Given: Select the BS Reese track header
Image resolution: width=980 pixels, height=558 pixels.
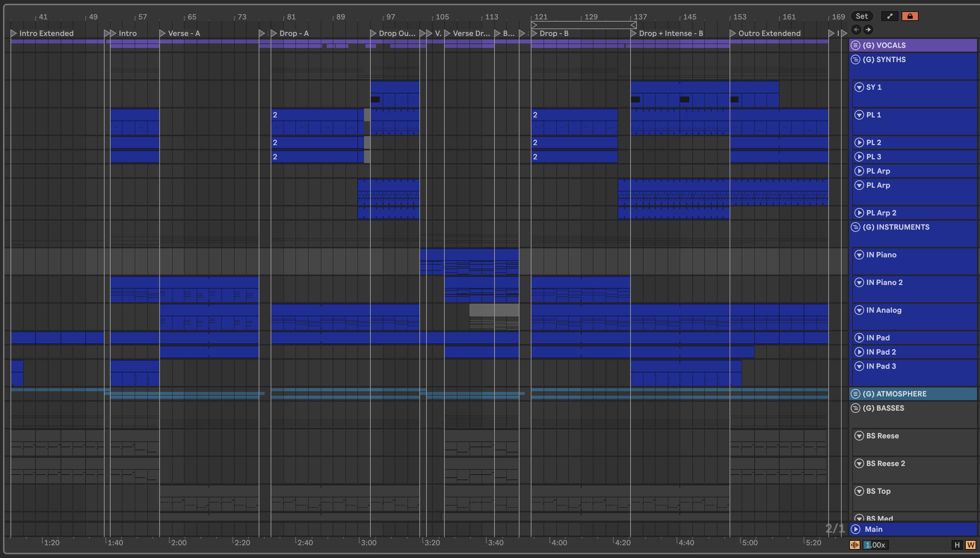Looking at the screenshot, I should [882, 436].
